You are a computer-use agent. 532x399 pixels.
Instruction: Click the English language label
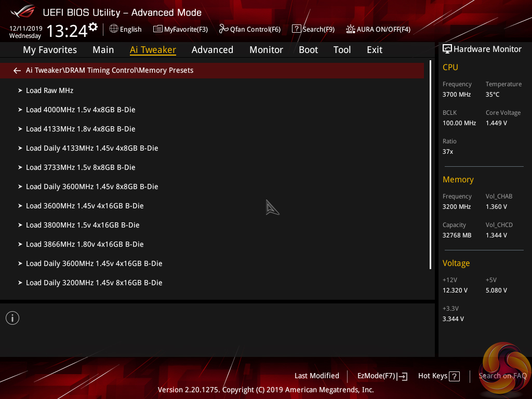click(130, 30)
